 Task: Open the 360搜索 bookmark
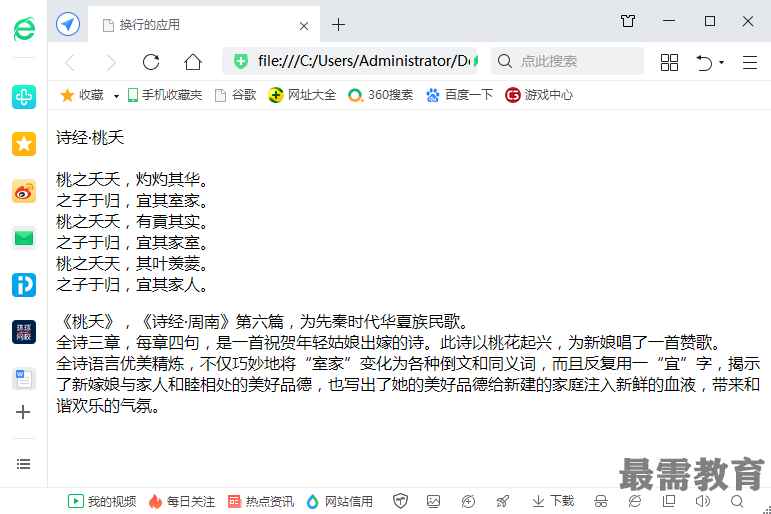pos(380,95)
